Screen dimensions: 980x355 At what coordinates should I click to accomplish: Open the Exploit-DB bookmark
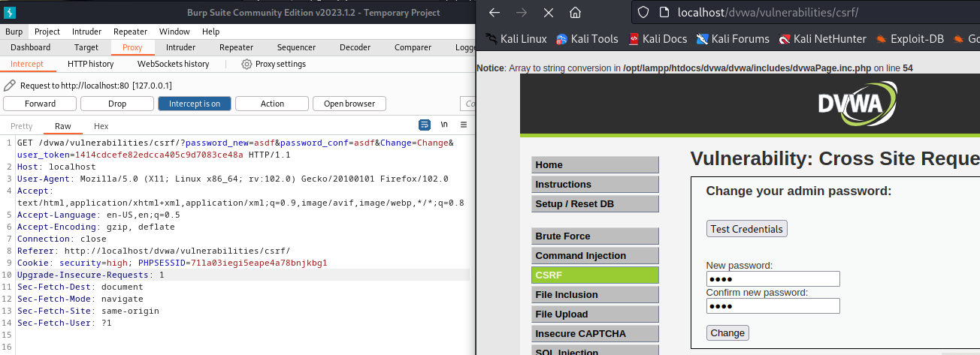pos(909,38)
